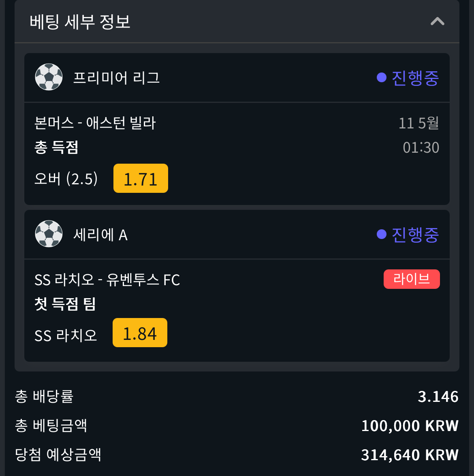
Task: Open the 프리미어 리그 league header
Action: 237,78
